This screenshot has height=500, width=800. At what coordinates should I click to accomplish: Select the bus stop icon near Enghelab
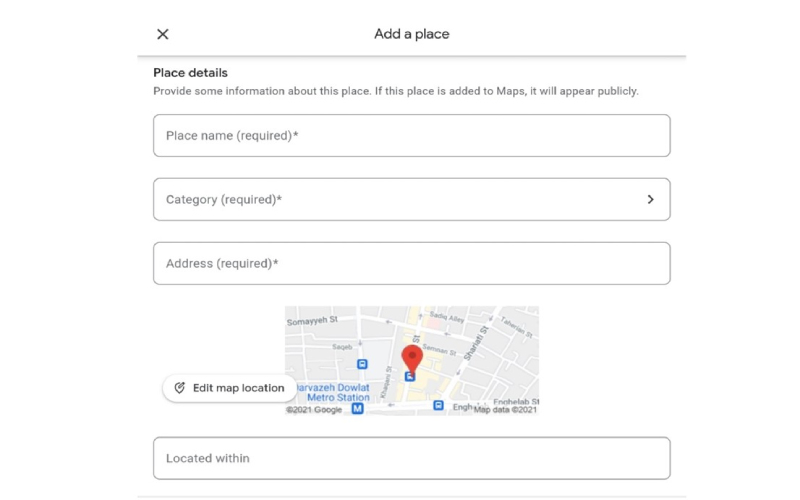coord(438,405)
